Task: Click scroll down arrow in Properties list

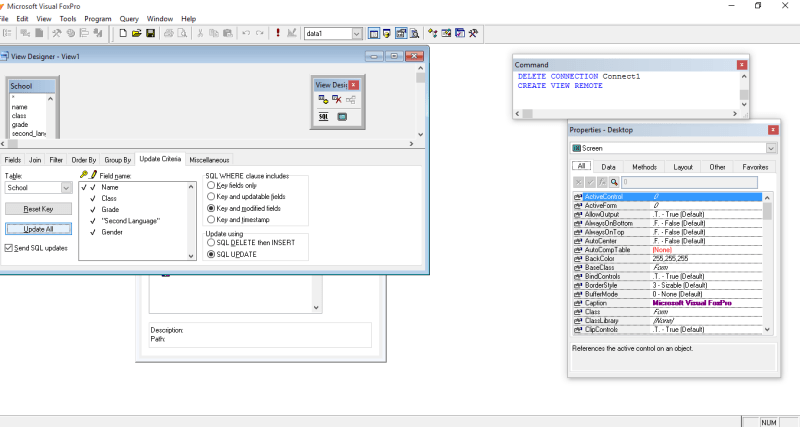Action: (x=767, y=330)
